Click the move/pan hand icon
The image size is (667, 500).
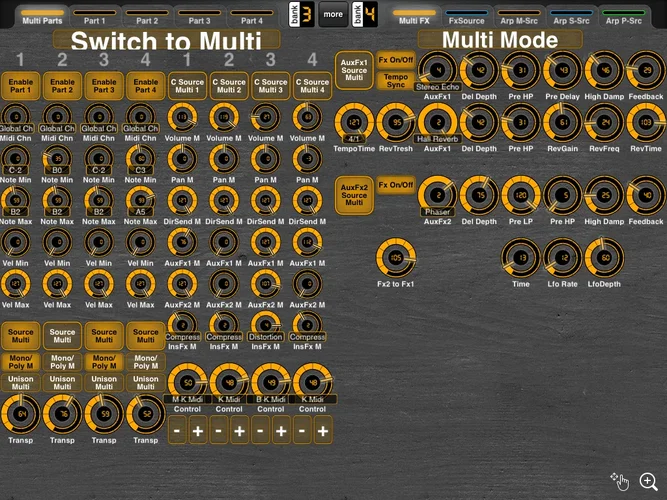tap(620, 481)
